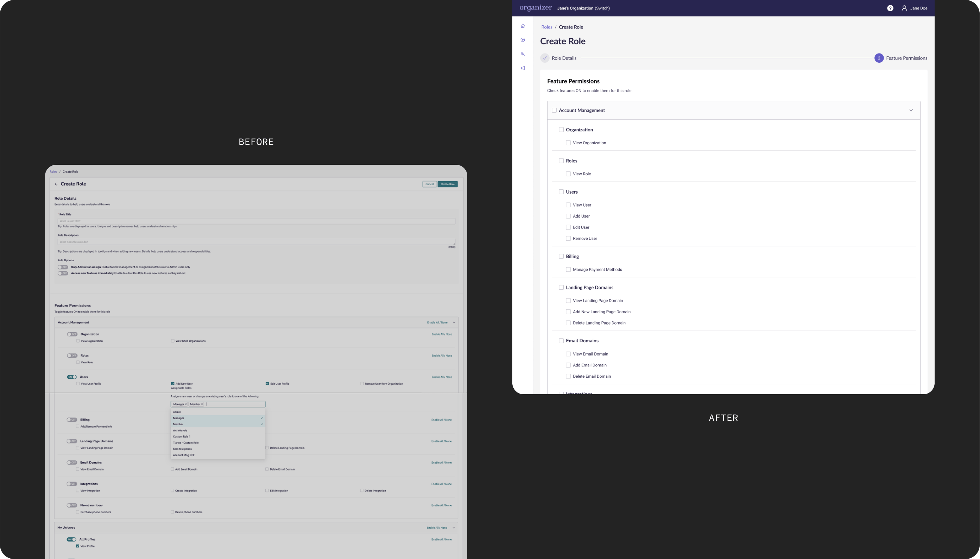980x559 pixels.
Task: Click the Switch organization link
Action: pos(602,8)
